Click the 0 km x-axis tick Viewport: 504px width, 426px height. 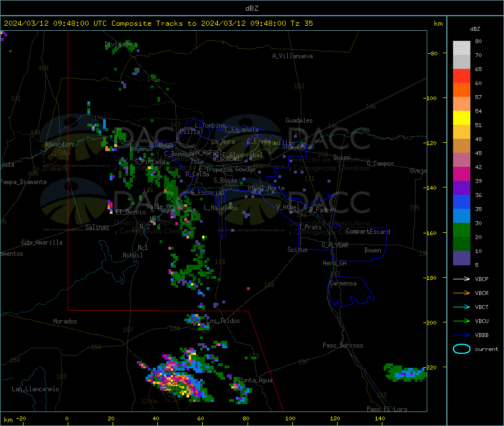coord(67,418)
